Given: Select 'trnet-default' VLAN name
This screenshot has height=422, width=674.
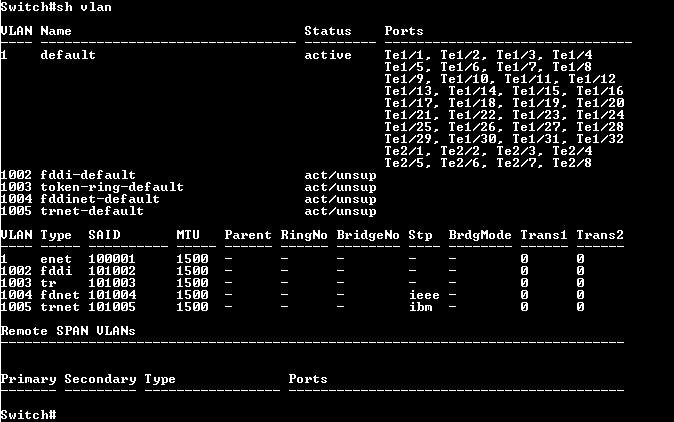Looking at the screenshot, I should point(92,211).
